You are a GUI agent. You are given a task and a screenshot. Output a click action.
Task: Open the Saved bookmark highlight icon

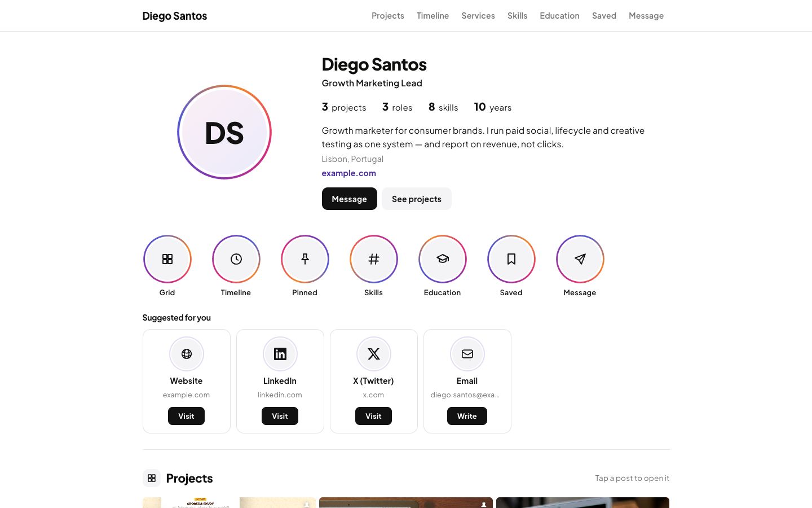[511, 259]
